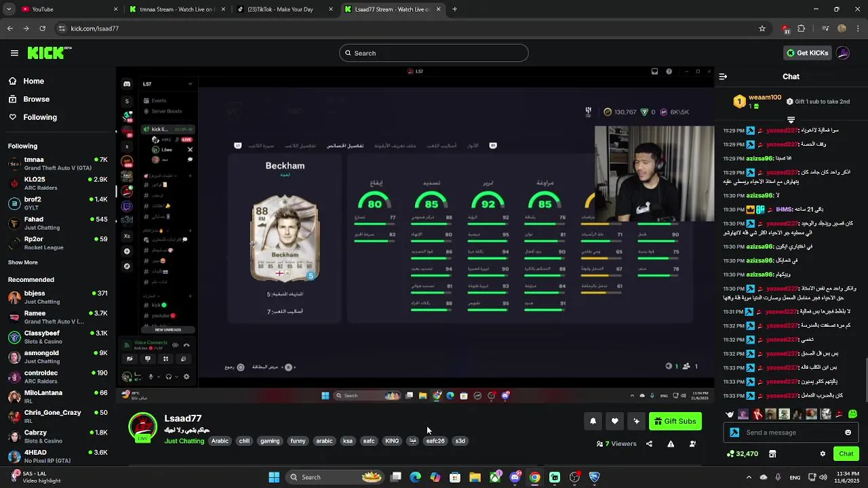Open chat settings gear icon

(823, 453)
